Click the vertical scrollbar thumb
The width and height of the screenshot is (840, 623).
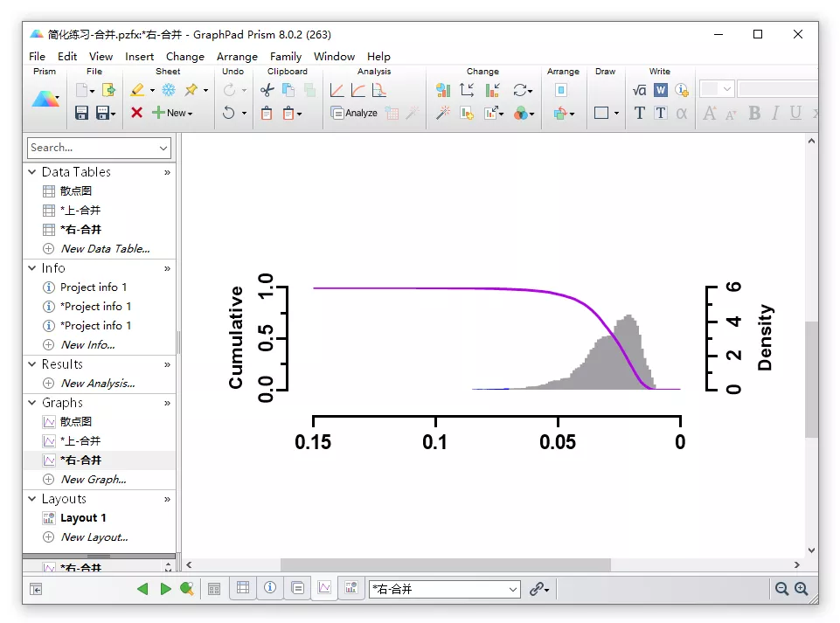[x=811, y=379]
